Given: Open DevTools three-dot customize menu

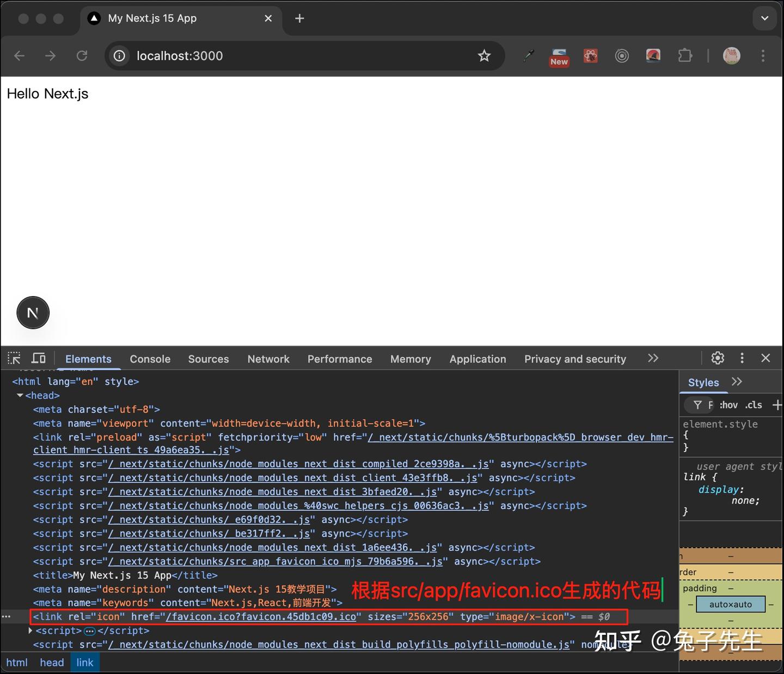Looking at the screenshot, I should (742, 358).
